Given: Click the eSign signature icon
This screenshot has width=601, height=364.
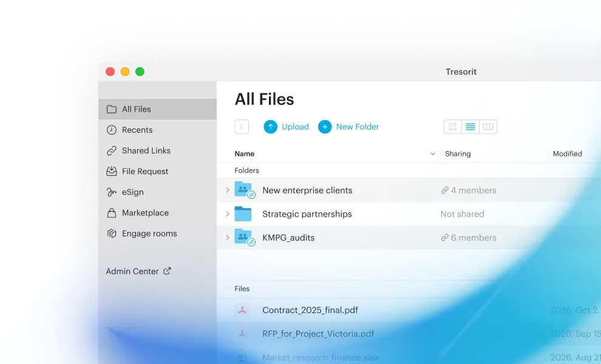Looking at the screenshot, I should 112,192.
